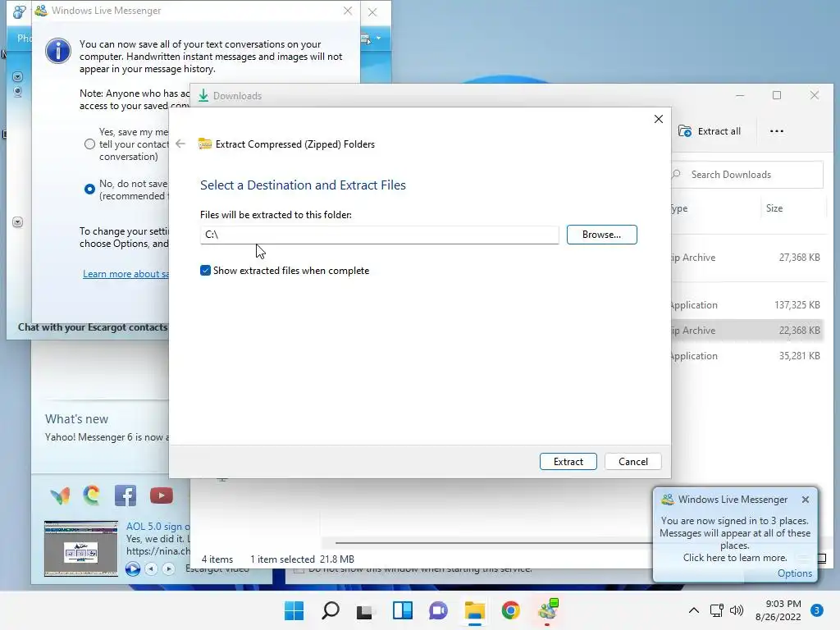Open the AOL 5.0 video thumbnail
Screen dimensions: 840x630
(x=81, y=548)
